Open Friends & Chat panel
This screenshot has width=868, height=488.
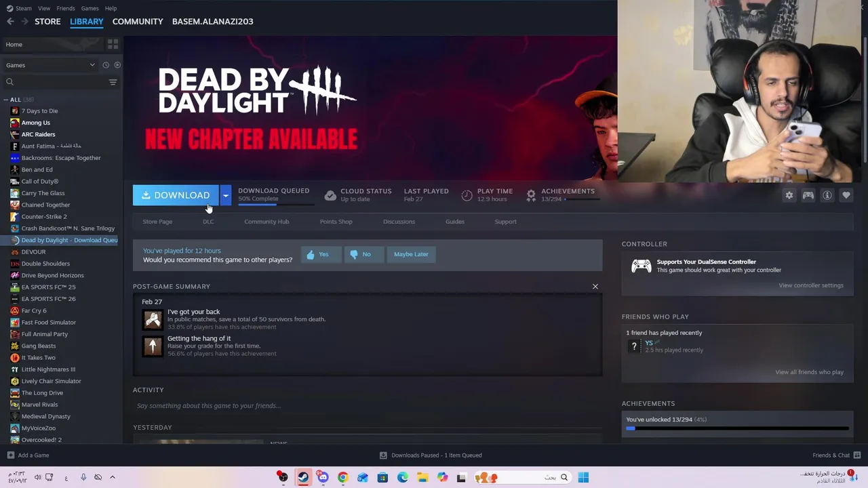pos(836,455)
